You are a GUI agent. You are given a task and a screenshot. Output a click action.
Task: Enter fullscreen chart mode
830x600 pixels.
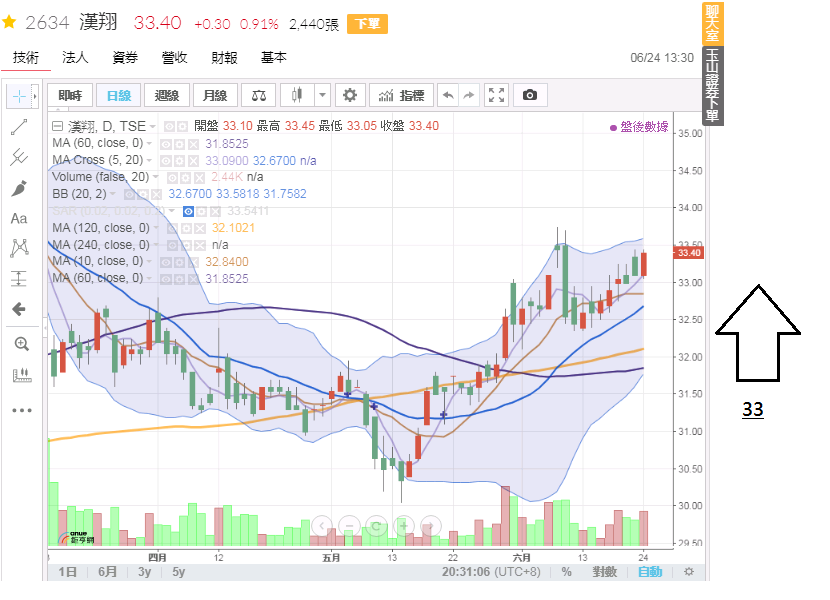coord(497,96)
